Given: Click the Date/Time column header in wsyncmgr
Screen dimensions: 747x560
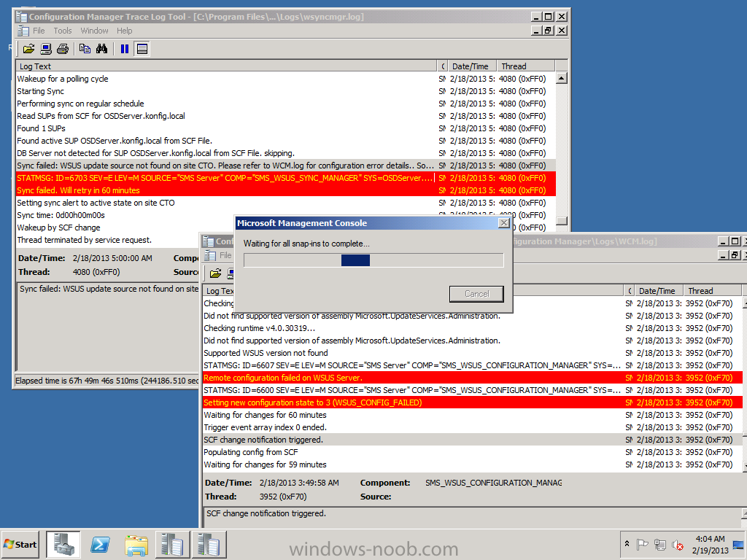Looking at the screenshot, I should (x=472, y=66).
